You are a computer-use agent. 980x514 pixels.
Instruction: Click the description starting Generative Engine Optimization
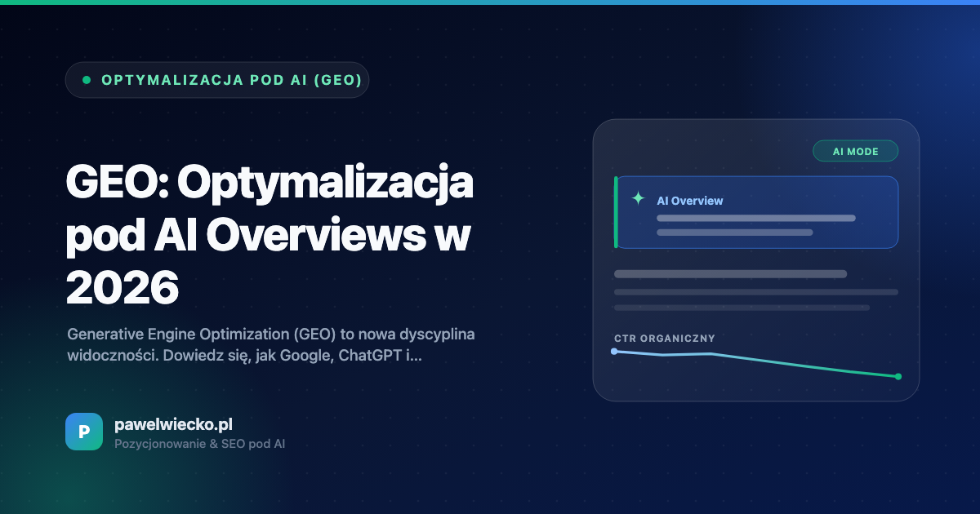click(271, 346)
